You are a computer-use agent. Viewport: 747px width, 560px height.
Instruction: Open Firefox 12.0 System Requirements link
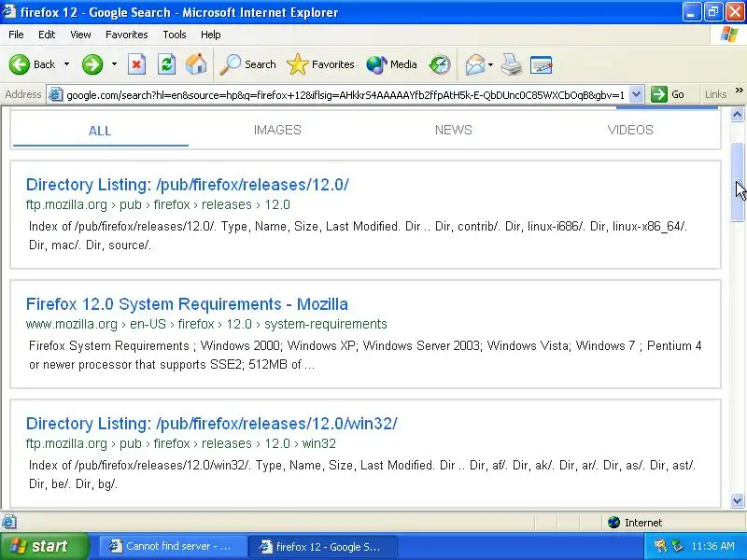click(187, 304)
